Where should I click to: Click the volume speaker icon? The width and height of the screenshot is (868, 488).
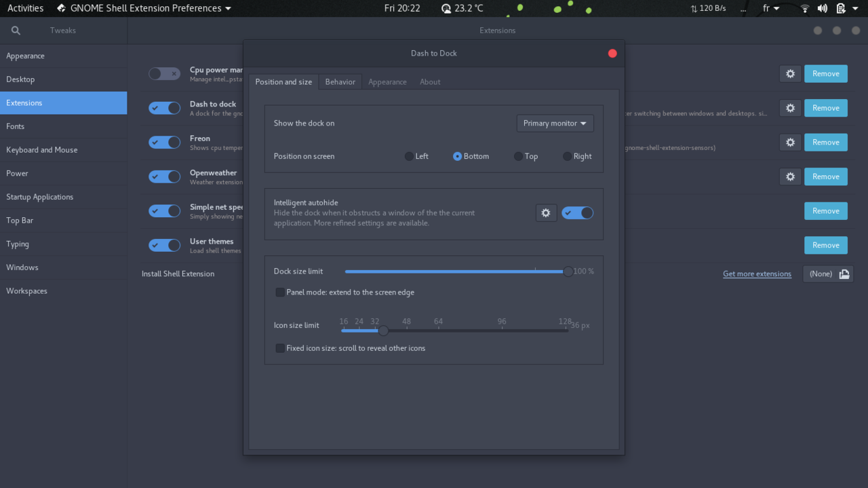tap(822, 9)
